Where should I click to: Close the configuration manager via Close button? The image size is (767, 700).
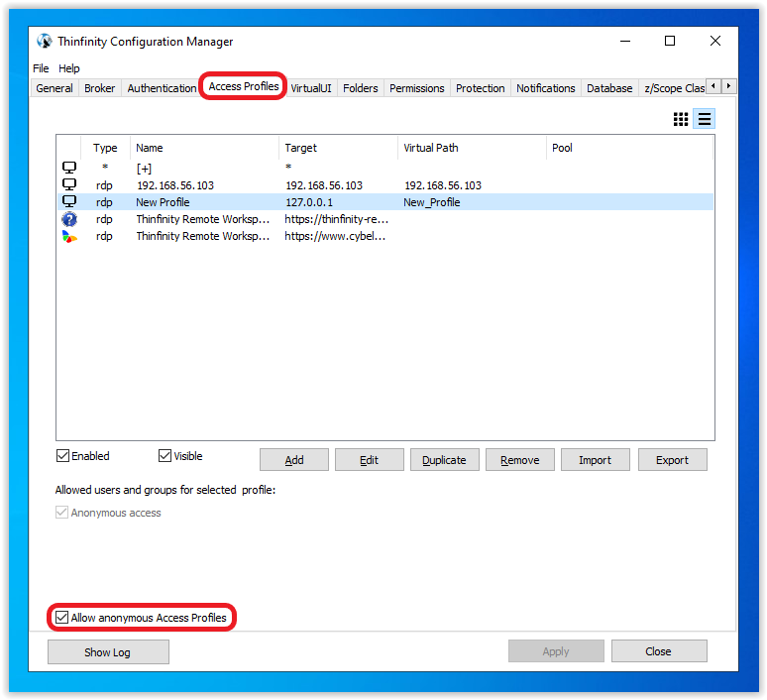point(659,651)
